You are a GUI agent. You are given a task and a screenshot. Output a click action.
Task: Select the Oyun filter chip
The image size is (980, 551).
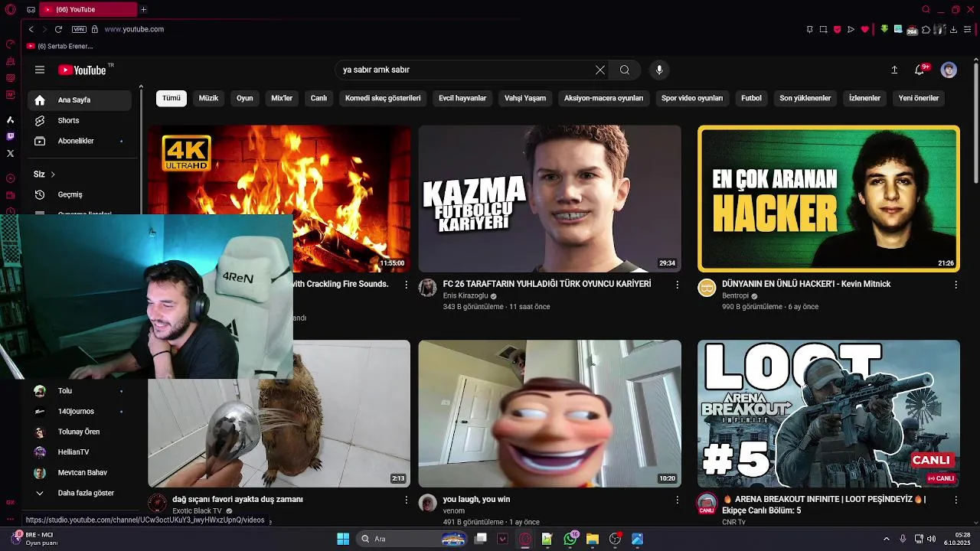[x=245, y=98]
